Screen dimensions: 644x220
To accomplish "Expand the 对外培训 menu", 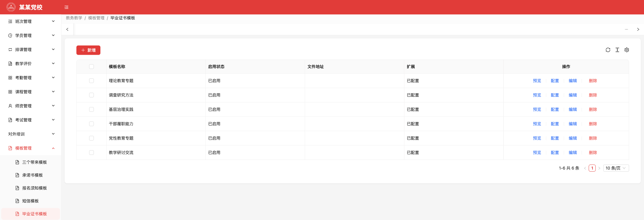I will [31, 134].
